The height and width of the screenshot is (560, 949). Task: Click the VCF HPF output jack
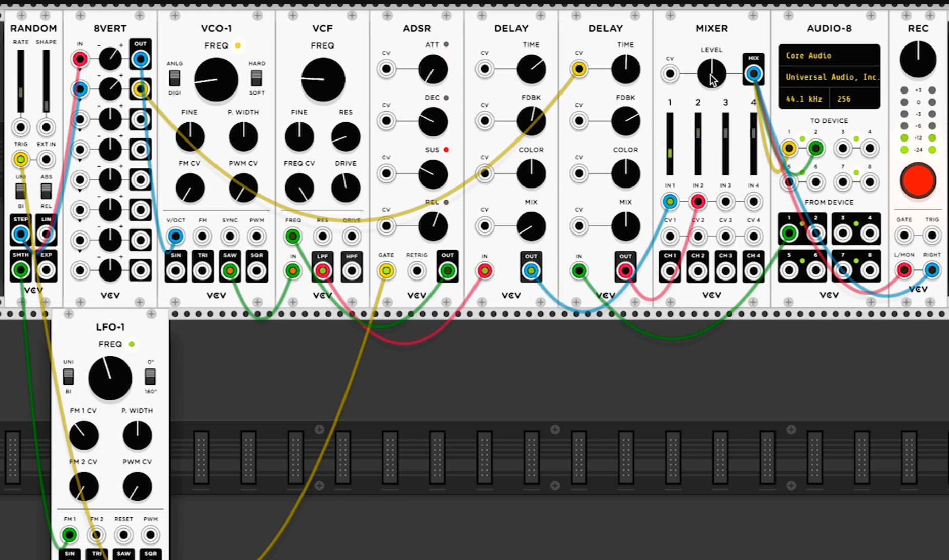click(352, 271)
